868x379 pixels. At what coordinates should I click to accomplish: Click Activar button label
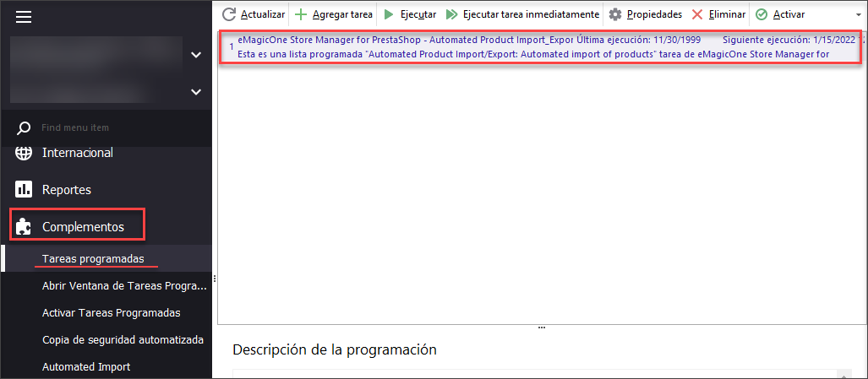tap(789, 14)
